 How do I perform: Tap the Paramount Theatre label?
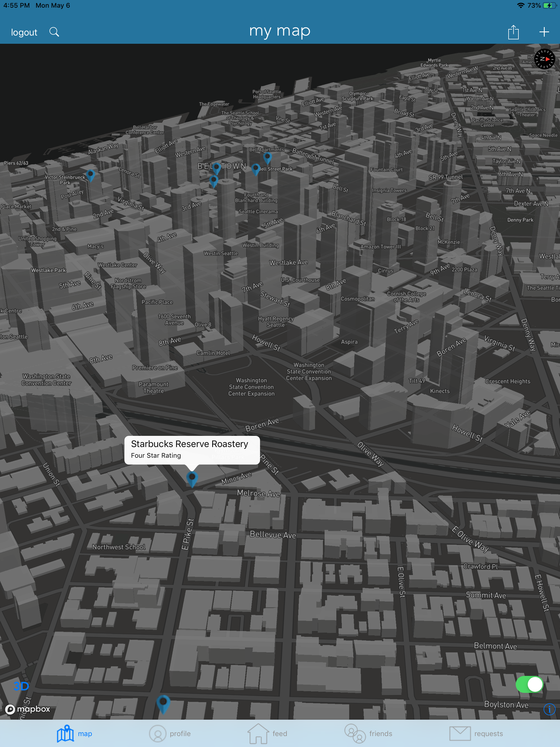[153, 387]
